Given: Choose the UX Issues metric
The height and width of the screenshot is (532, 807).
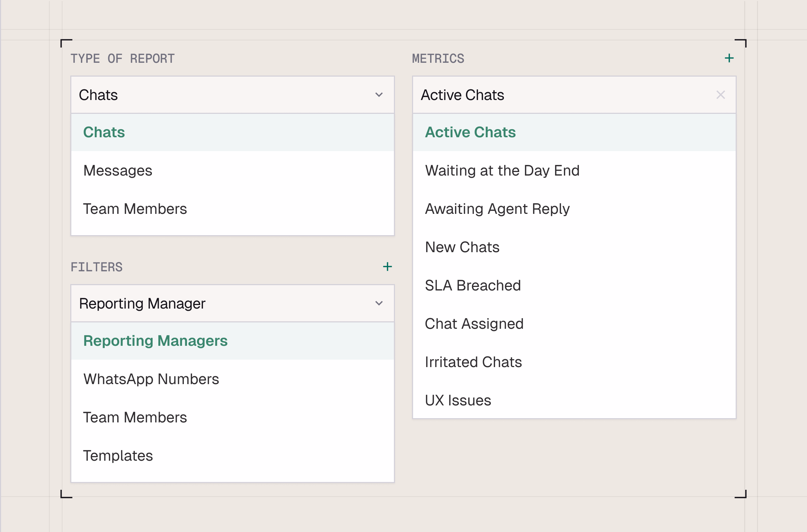Looking at the screenshot, I should (x=458, y=400).
